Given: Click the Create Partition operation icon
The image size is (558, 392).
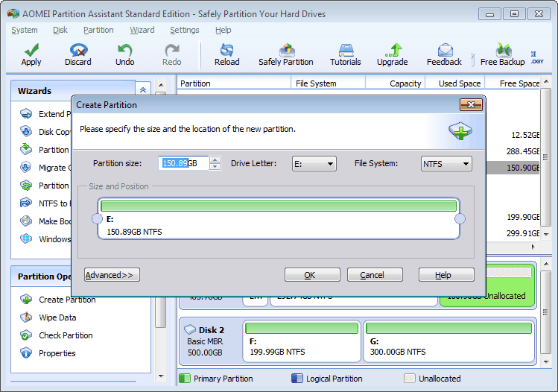Looking at the screenshot, I should coord(26,300).
